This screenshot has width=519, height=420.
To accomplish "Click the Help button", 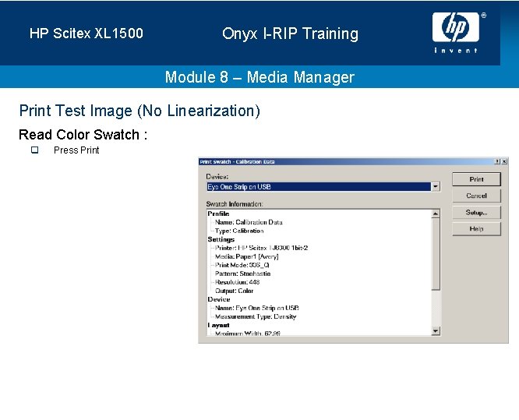I will pyautogui.click(x=476, y=228).
